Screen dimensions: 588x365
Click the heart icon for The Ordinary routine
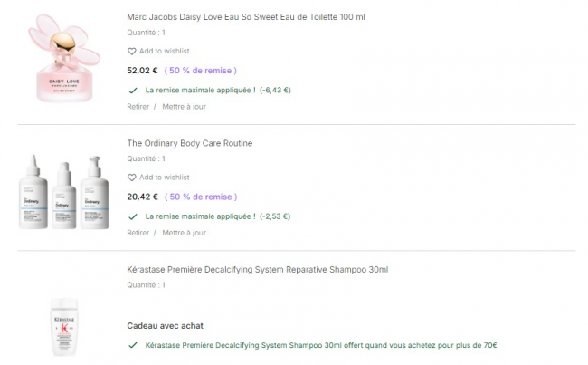(132, 178)
